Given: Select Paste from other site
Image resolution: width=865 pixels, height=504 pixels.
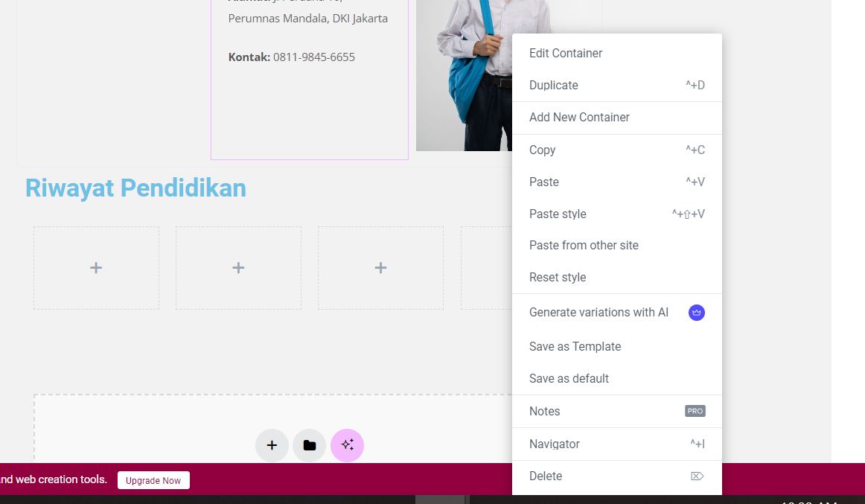Looking at the screenshot, I should [584, 245].
